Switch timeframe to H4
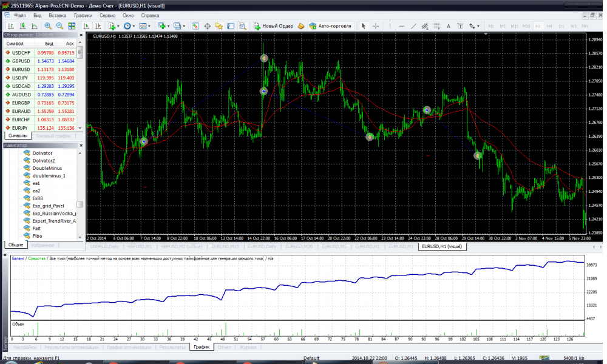Viewport: 607px width, 364px height. point(549,26)
